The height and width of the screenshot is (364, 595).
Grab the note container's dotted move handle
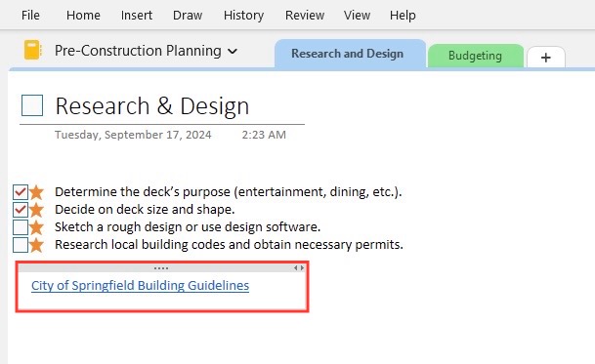click(161, 268)
